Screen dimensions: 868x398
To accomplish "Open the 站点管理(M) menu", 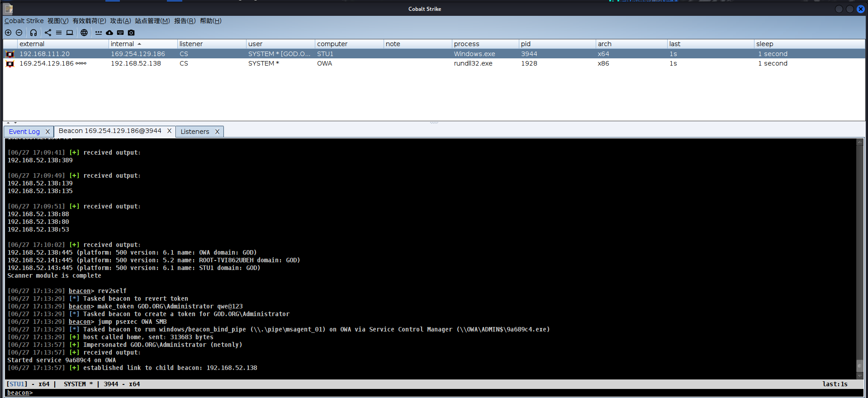I will click(x=152, y=21).
